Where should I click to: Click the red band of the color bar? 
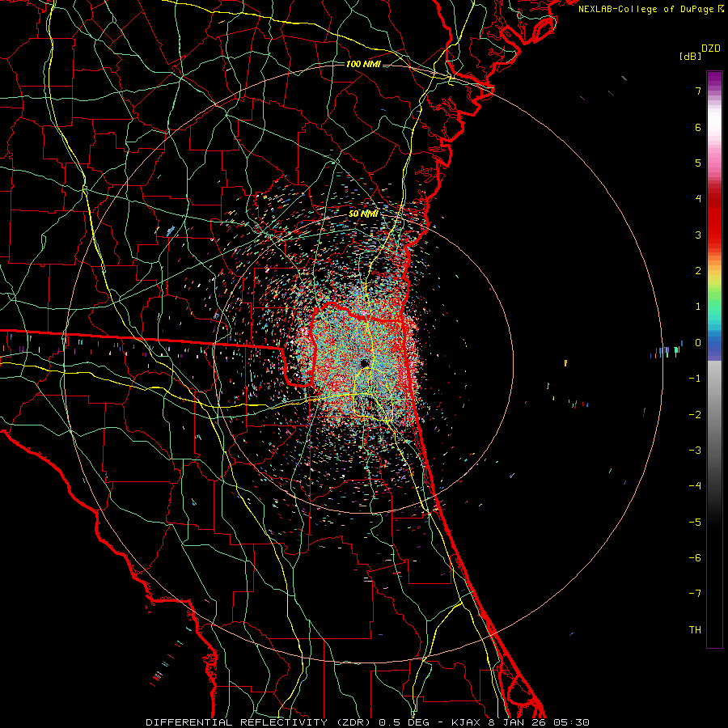[x=714, y=218]
